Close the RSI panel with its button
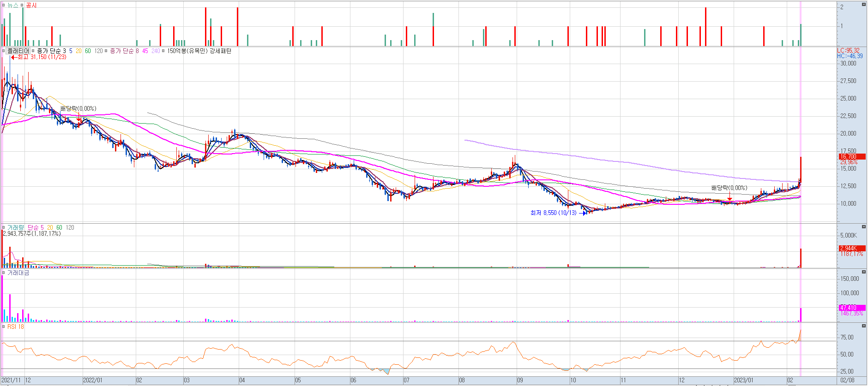Viewport: 868px width, 386px height. click(864, 326)
